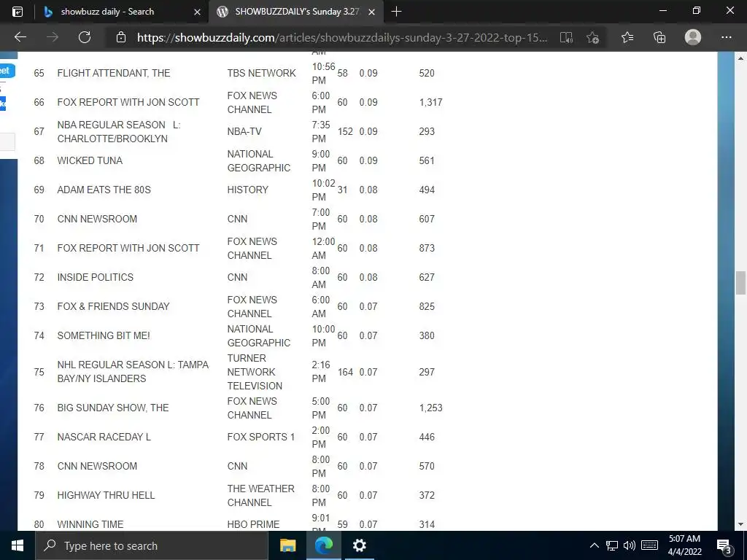
Task: Click the scrollbar up arrow
Action: coord(740,58)
